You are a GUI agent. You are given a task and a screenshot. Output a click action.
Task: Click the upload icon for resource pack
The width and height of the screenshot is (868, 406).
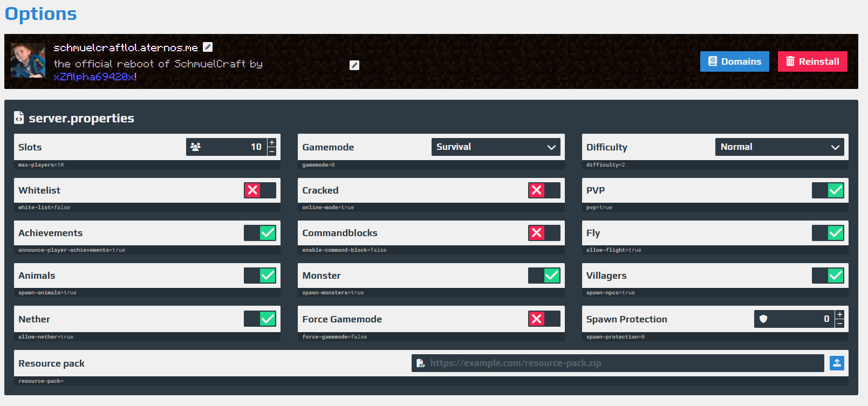coord(837,363)
